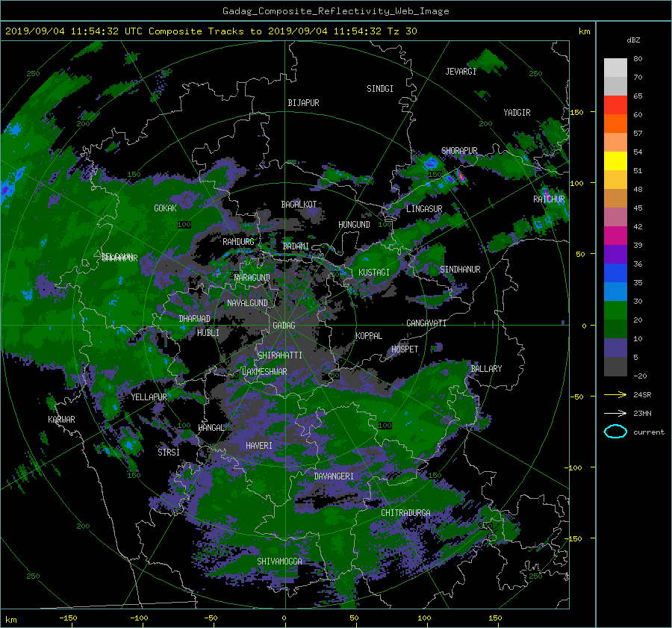The height and width of the screenshot is (628, 672).
Task: Click the HOSPET city label
Action: 405,349
